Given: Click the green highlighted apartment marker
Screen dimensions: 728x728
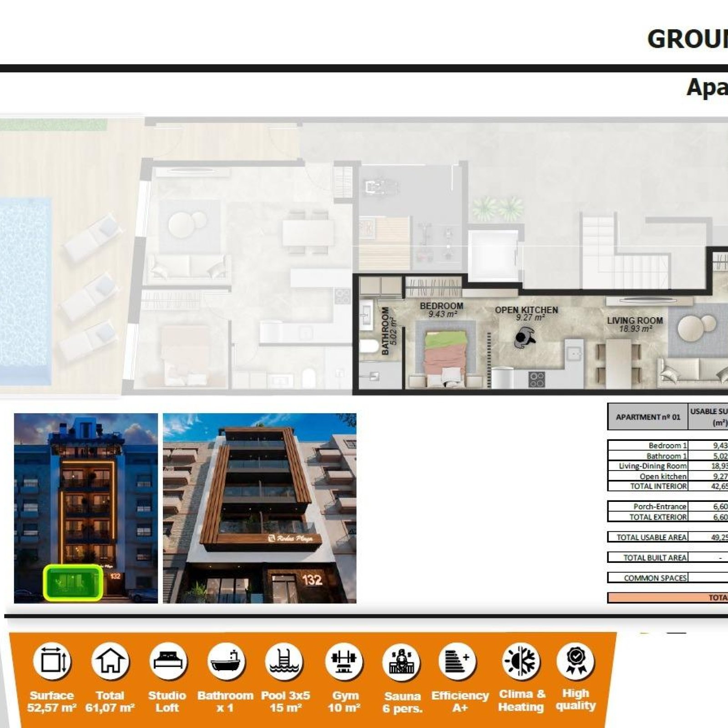Looking at the screenshot, I should point(73,583).
